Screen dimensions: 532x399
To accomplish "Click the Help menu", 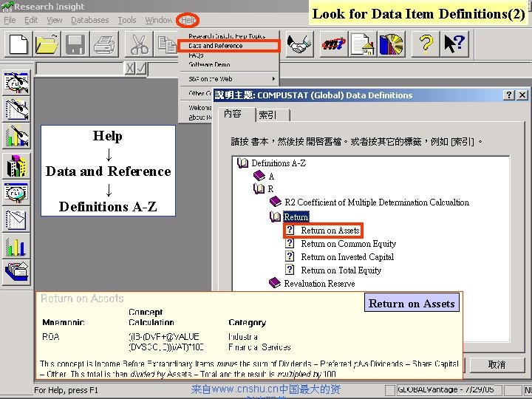I will click(x=188, y=21).
